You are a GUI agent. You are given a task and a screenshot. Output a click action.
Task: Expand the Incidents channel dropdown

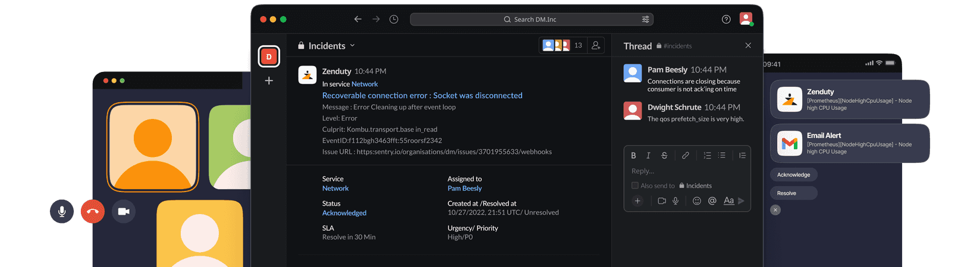[x=352, y=46]
